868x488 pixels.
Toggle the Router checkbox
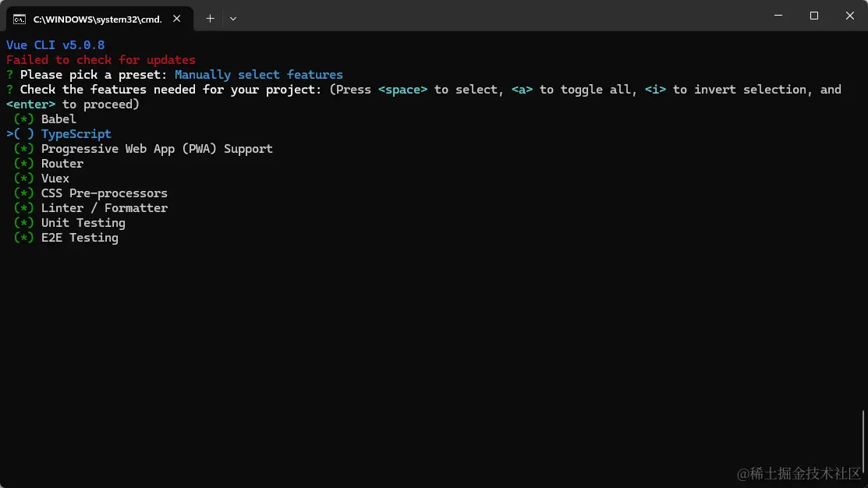pyautogui.click(x=24, y=164)
